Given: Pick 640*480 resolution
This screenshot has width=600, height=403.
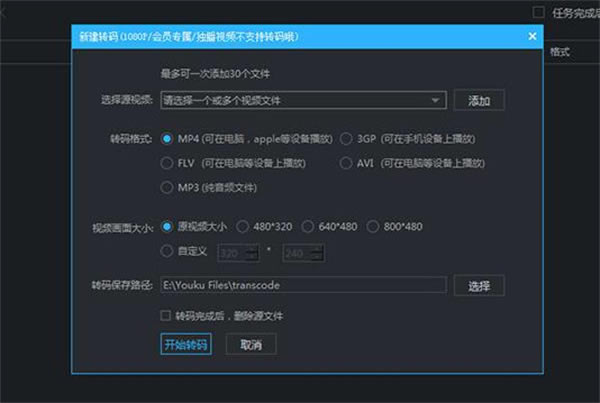Looking at the screenshot, I should [x=308, y=227].
